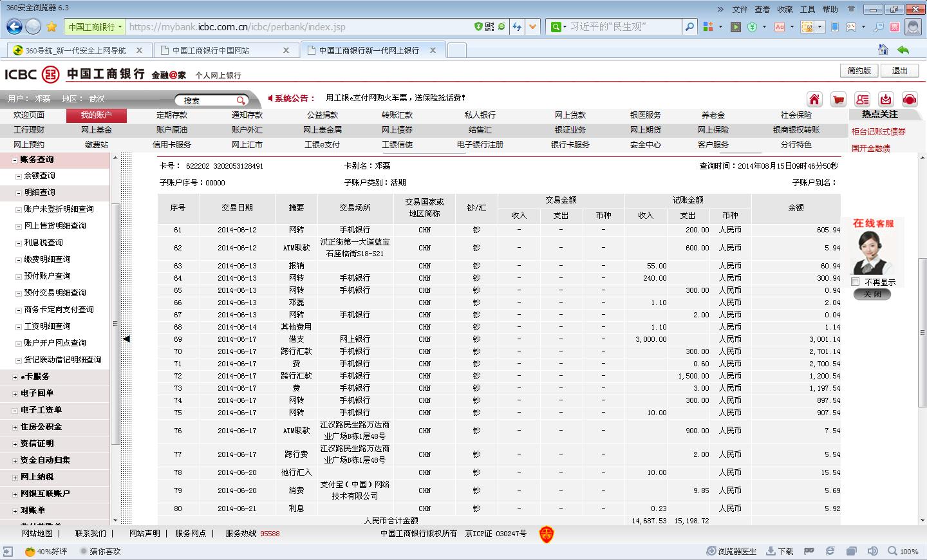Expand the e卡服务 sidebar section
The height and width of the screenshot is (560, 927).
coord(15,377)
